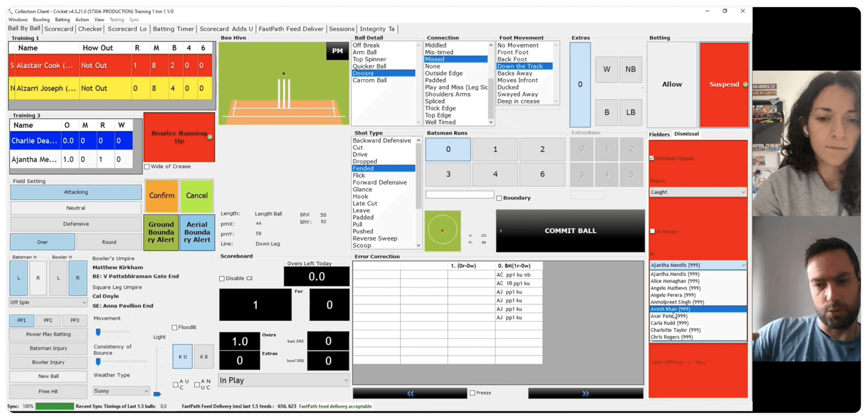Select the K U keeper position button
The height and width of the screenshot is (420, 868).
(x=182, y=356)
